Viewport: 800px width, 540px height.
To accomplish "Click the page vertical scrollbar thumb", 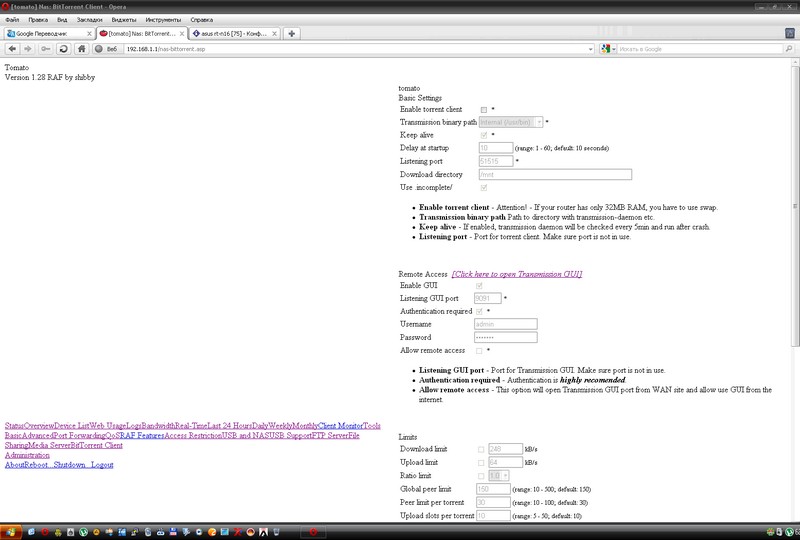I will pyautogui.click(x=795, y=204).
